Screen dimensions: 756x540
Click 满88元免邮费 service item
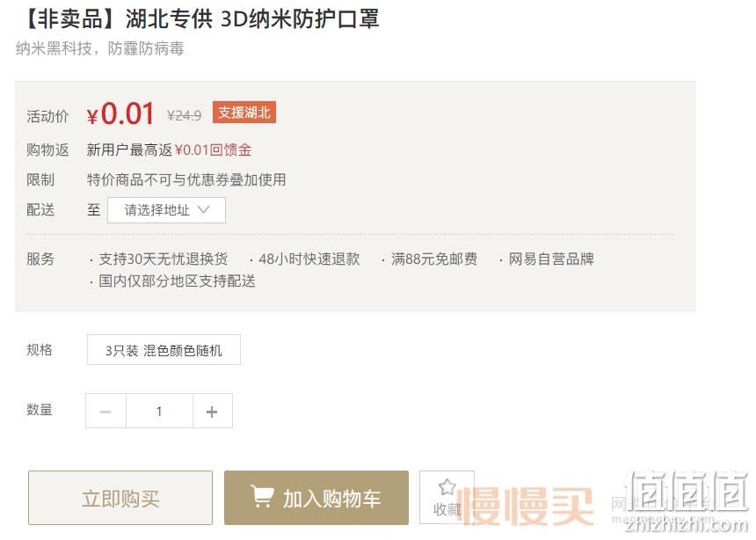[x=434, y=259]
